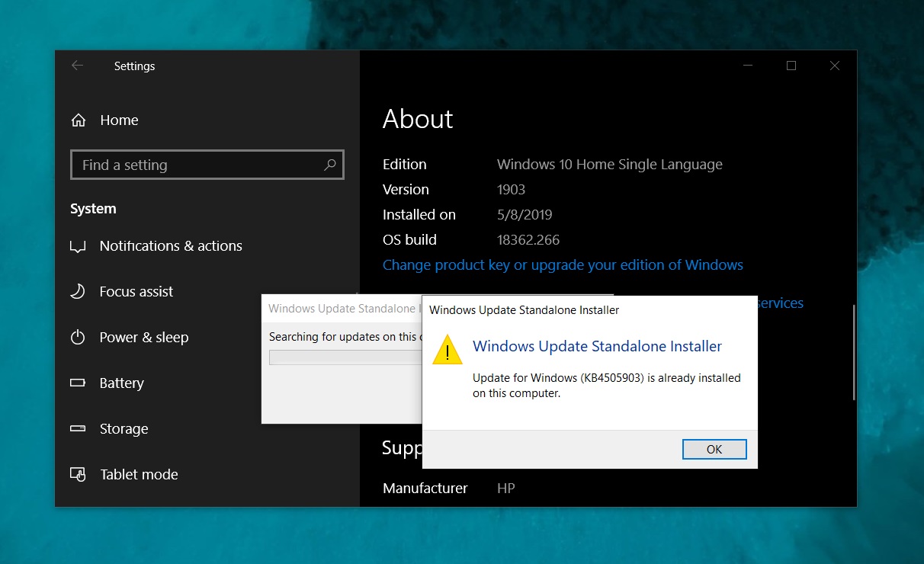
Task: Click the searching for updates progress bar
Action: (x=345, y=357)
